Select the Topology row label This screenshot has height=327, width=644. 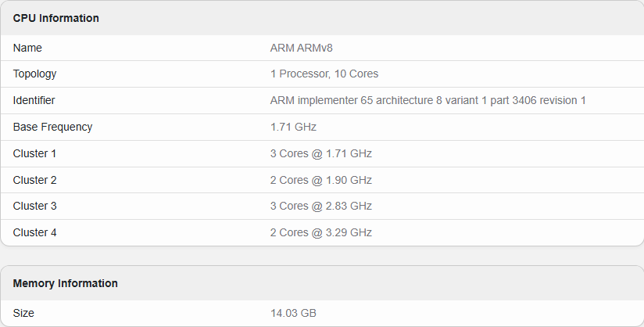tap(34, 74)
